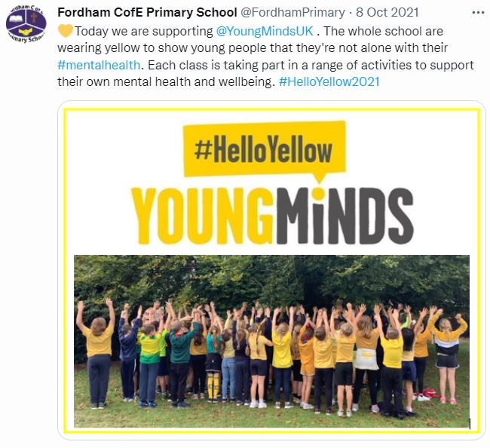Click the word YOUNG in yellow
This screenshot has width=490, height=448.
coord(202,216)
